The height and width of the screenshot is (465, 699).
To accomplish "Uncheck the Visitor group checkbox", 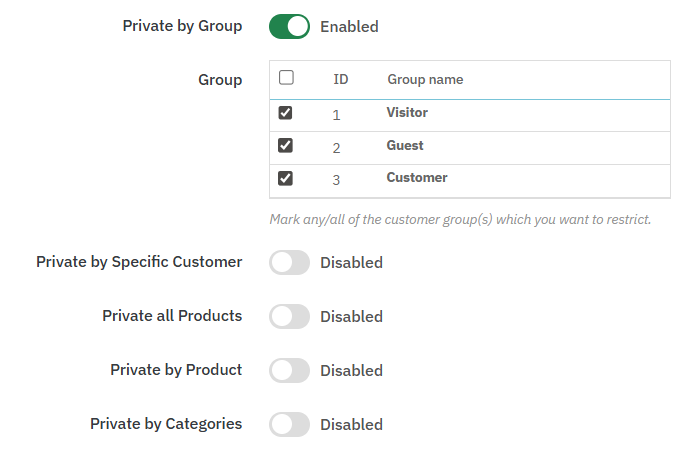I will click(286, 113).
